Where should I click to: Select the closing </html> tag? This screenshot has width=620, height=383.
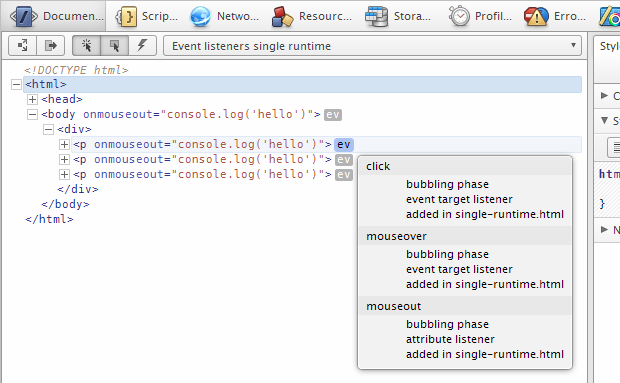click(x=49, y=219)
